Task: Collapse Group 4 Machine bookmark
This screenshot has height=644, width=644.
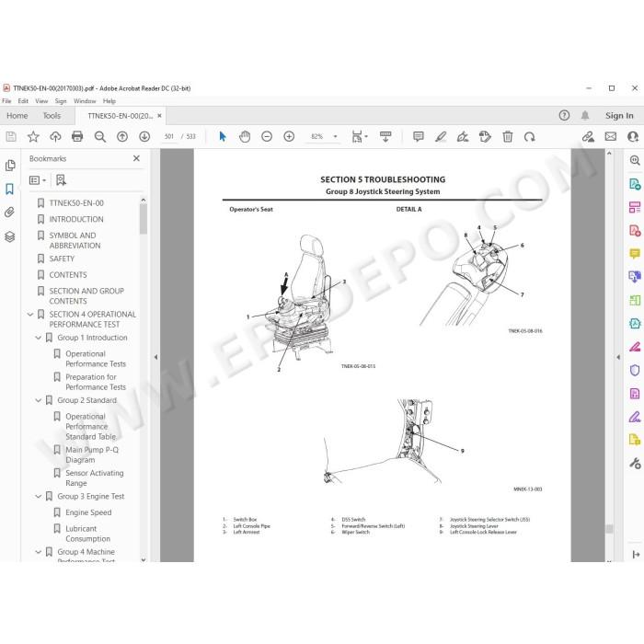Action: (39, 552)
